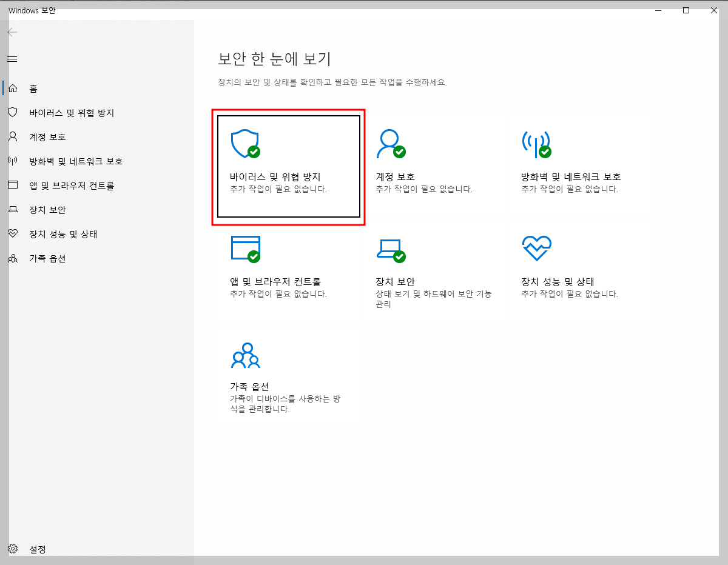Click the sidebar window icon for 앱 및 브라우저 컨트롤

pos(12,186)
